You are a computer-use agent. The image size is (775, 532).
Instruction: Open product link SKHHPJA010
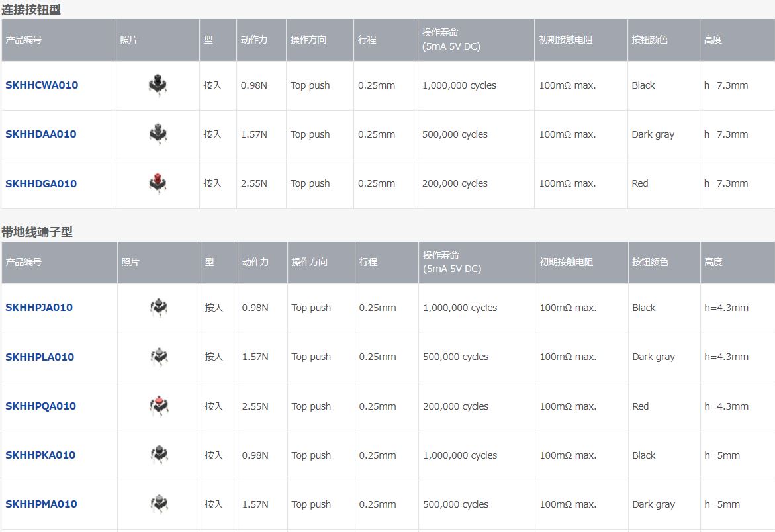39,307
